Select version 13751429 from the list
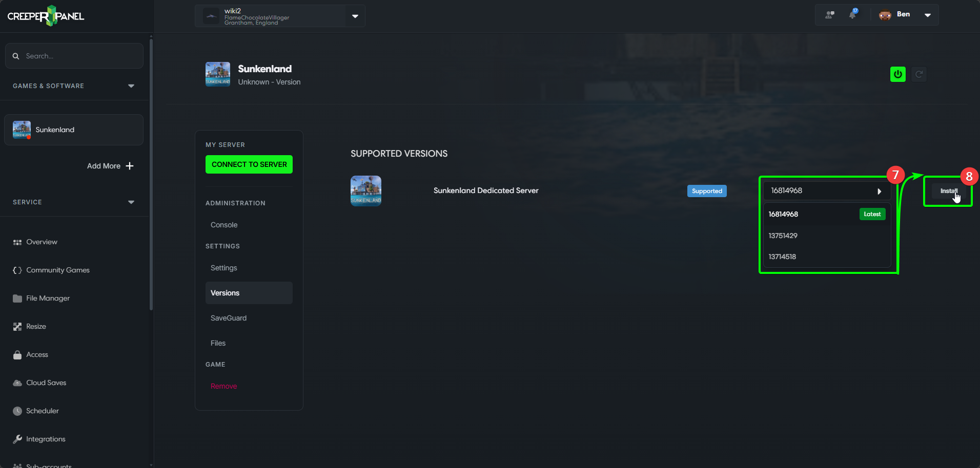 (783, 236)
